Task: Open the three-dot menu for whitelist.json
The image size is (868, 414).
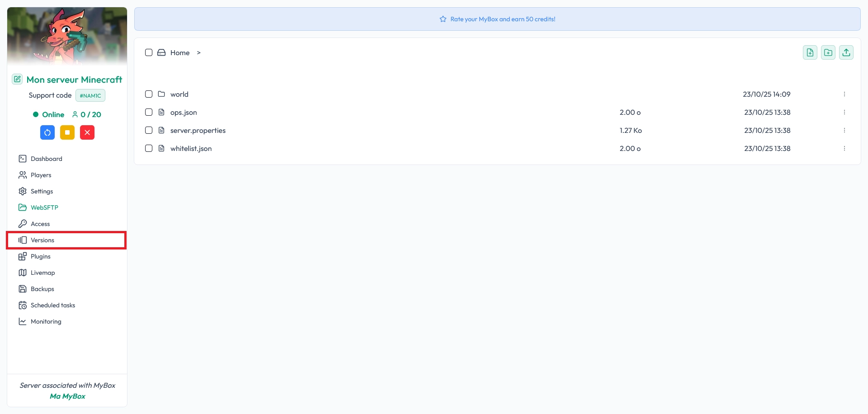Action: (844, 148)
